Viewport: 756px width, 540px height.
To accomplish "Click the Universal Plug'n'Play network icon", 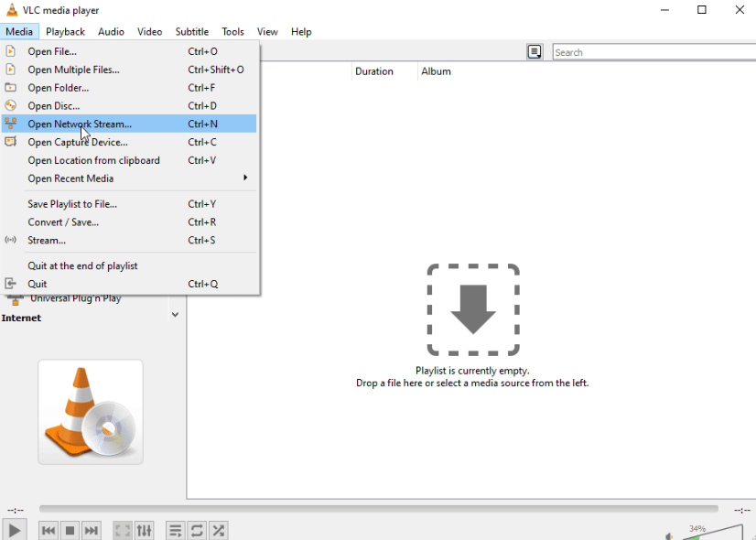I will pyautogui.click(x=16, y=300).
